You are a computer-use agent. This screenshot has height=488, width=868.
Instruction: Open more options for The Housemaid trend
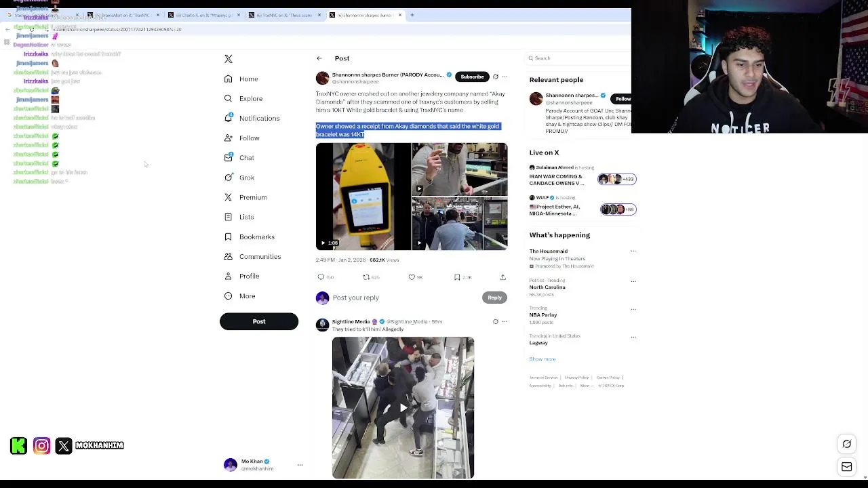[633, 251]
